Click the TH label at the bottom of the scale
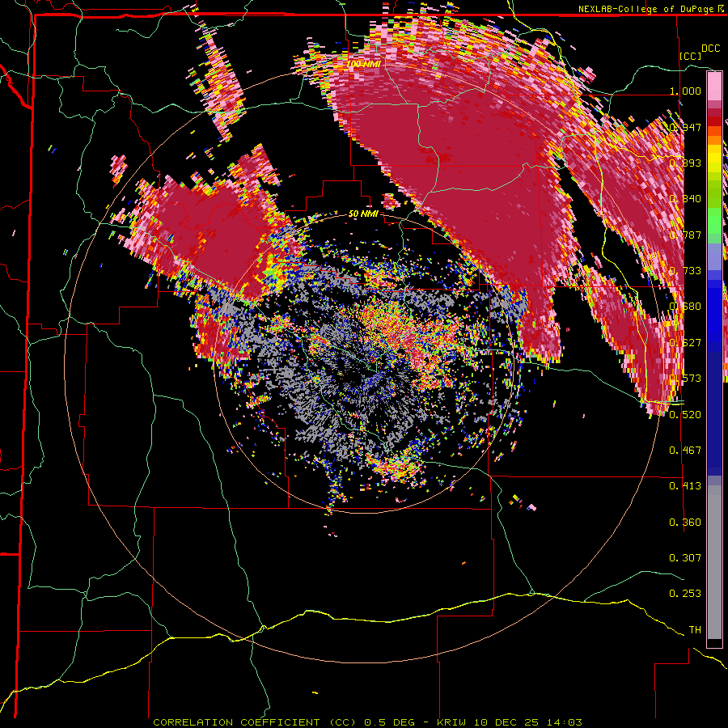 [x=695, y=630]
